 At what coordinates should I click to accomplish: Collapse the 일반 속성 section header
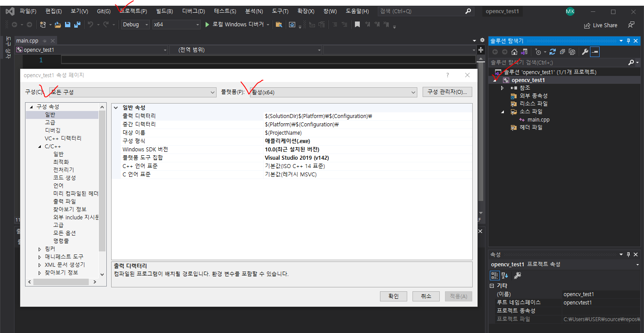[x=116, y=107]
